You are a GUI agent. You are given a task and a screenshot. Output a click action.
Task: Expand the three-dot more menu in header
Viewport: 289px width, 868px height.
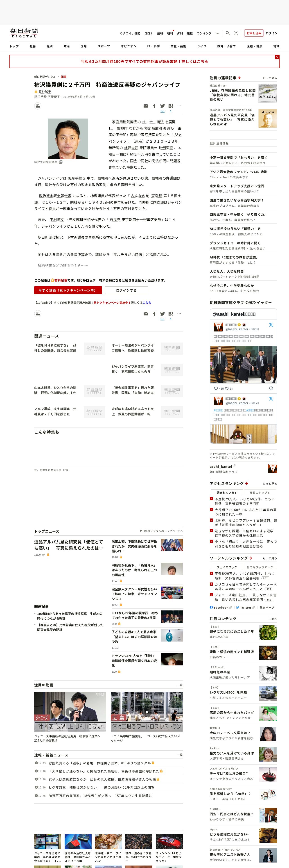point(217,33)
